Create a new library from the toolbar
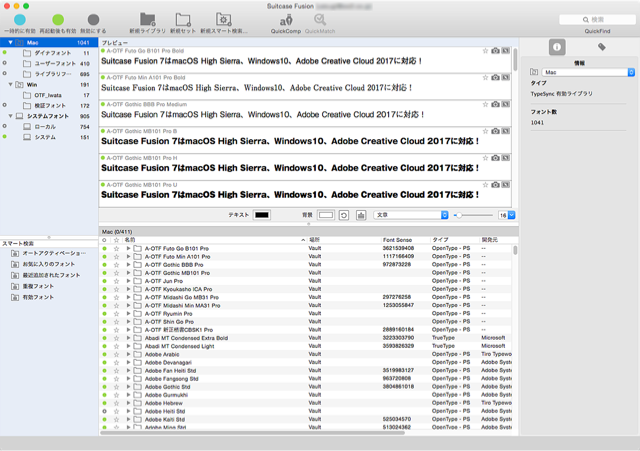The width and height of the screenshot is (640, 451). pos(147,20)
